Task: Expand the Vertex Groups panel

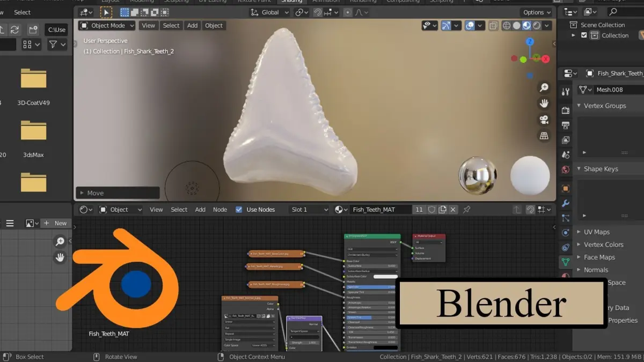Action: 604,106
